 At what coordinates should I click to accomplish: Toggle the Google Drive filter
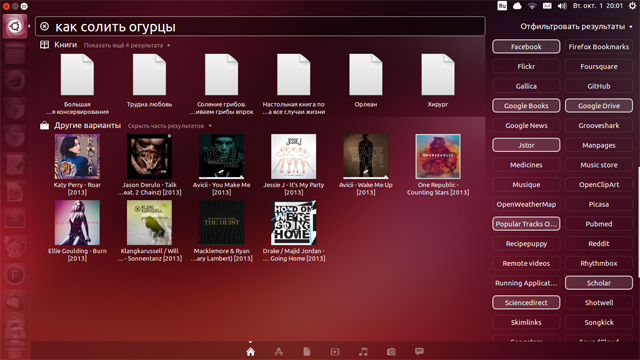coord(599,106)
